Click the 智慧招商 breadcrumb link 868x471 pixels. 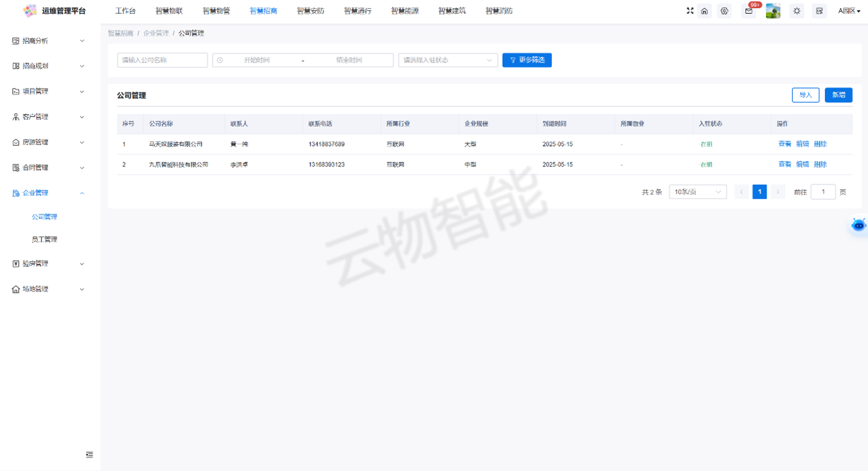pos(120,33)
